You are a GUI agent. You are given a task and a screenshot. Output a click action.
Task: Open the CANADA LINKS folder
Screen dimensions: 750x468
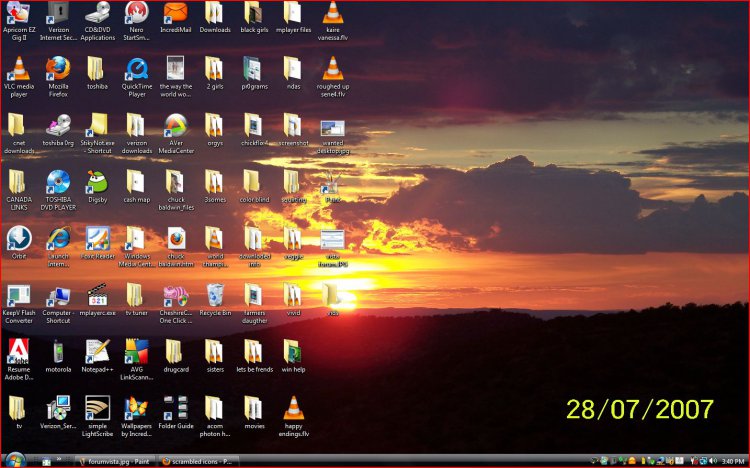[x=19, y=190]
